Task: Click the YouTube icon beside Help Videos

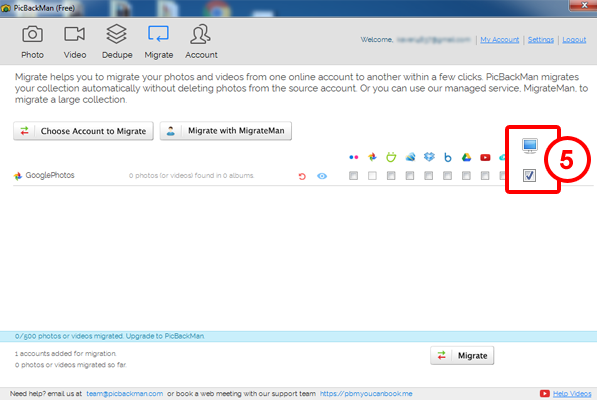Action: (544, 394)
